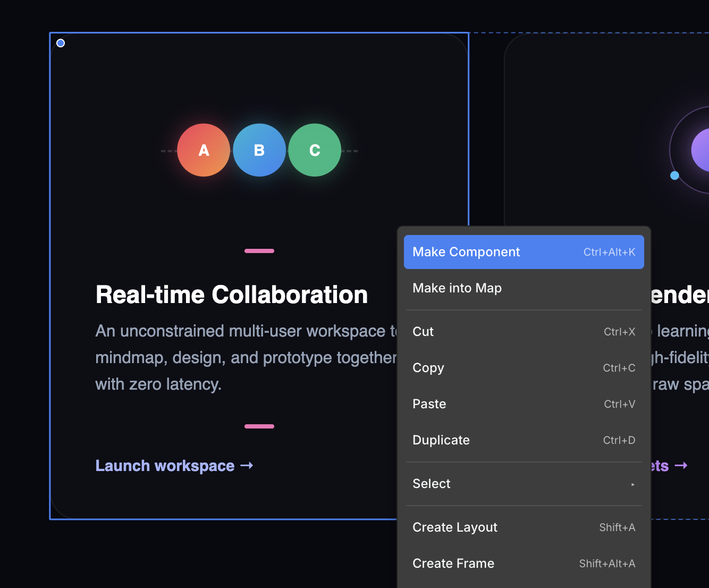
Task: Expand the Select submenu arrow
Action: click(x=632, y=484)
